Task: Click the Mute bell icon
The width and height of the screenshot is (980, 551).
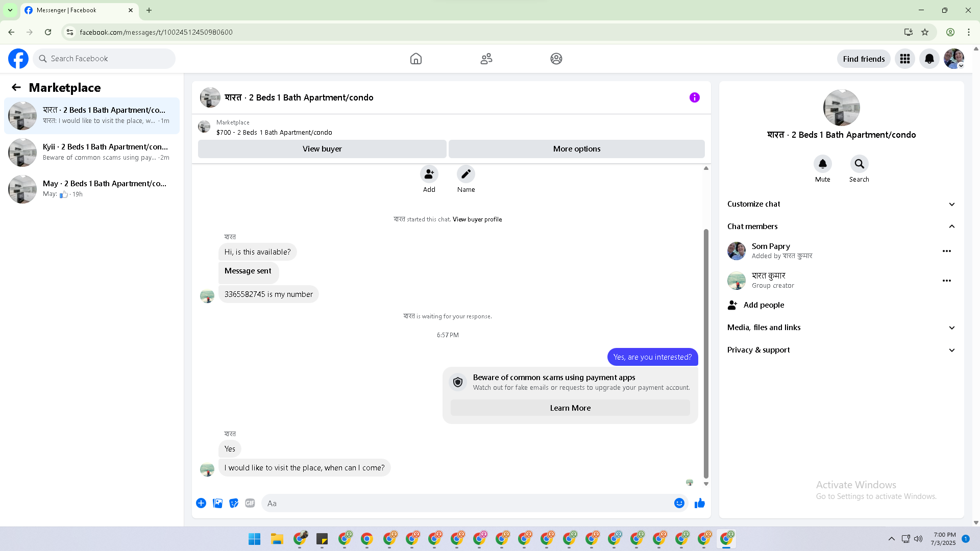Action: tap(822, 164)
